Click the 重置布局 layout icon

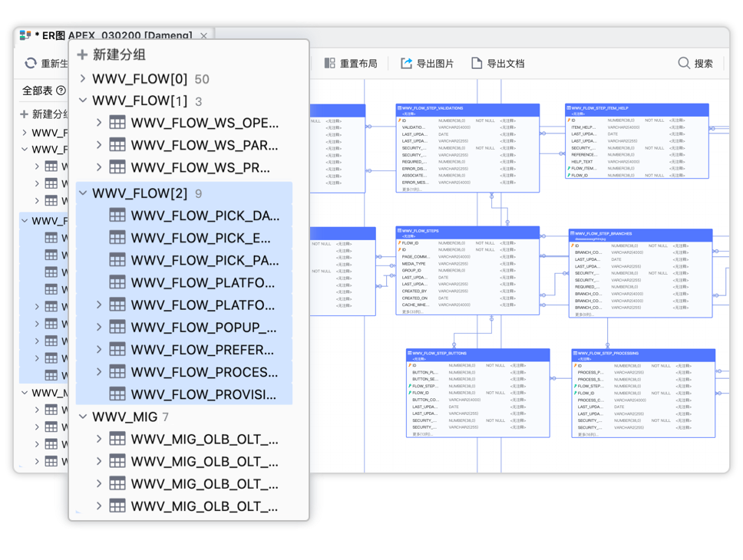click(x=330, y=63)
